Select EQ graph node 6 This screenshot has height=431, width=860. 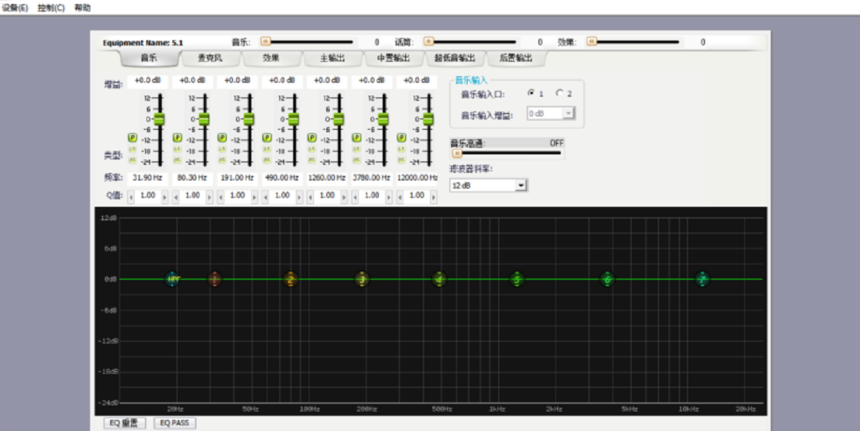coord(607,279)
